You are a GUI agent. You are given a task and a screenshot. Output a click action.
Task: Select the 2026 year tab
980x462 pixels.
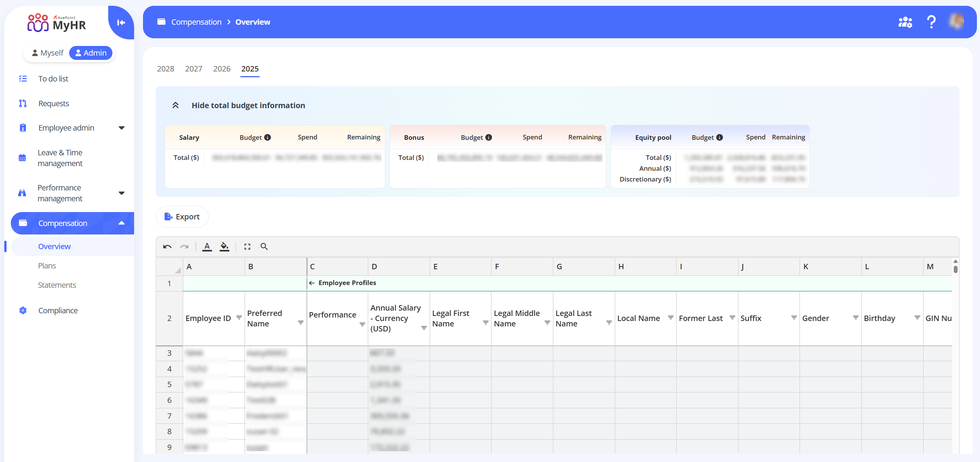click(x=221, y=69)
